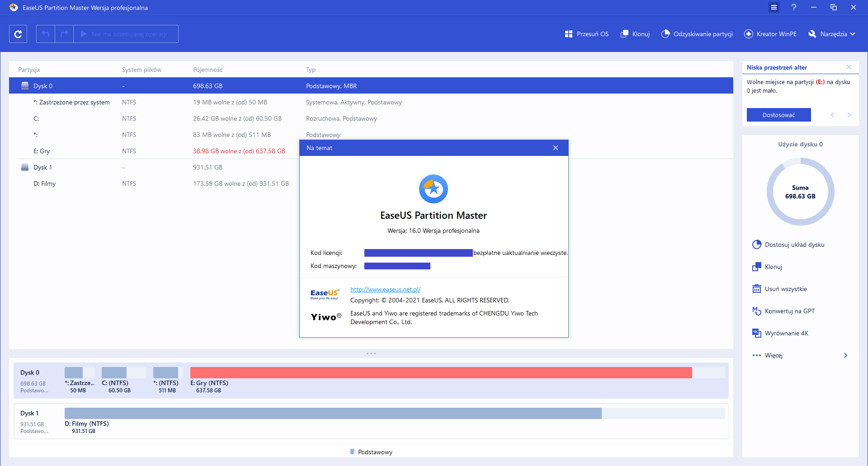Expand the Narzędzia dropdown menu
Viewport: 868px width, 466px height.
click(832, 34)
